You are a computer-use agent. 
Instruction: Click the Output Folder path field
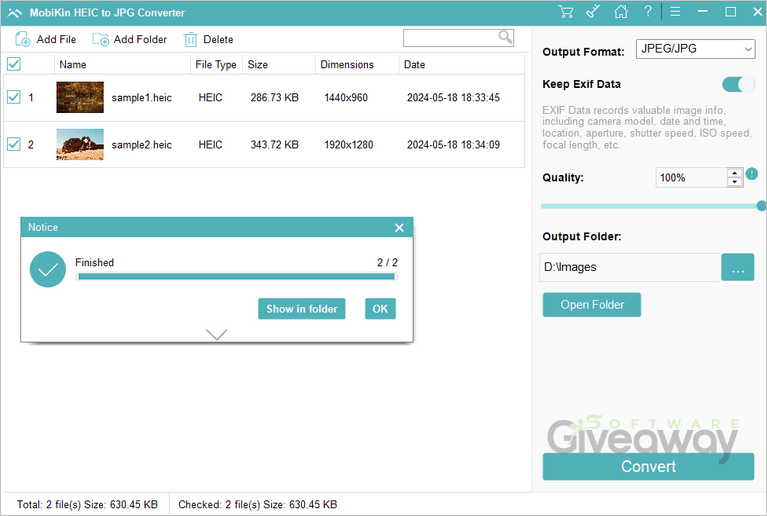point(629,267)
